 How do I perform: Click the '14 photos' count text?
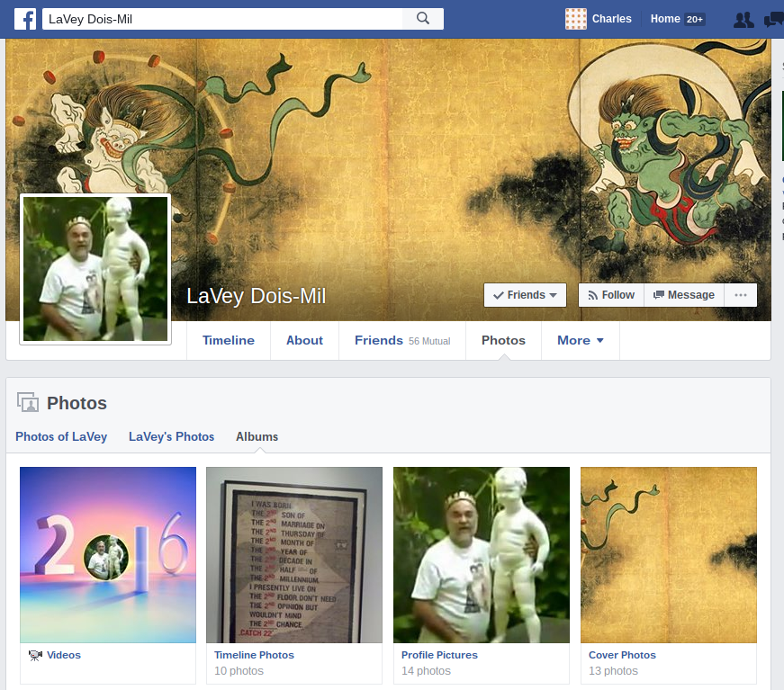[426, 671]
